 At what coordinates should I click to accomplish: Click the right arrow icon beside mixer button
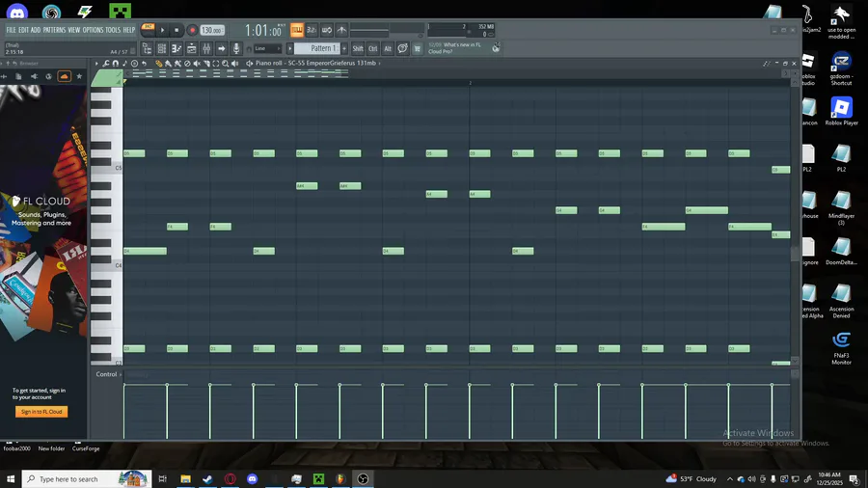[x=222, y=48]
